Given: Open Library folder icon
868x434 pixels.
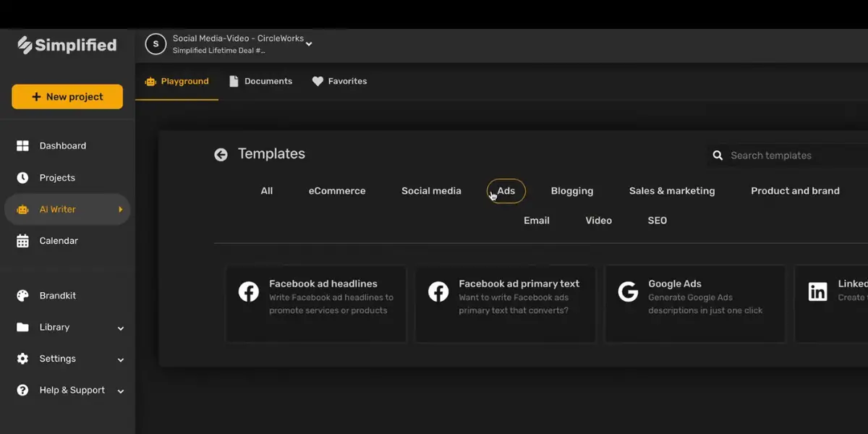Looking at the screenshot, I should 22,327.
